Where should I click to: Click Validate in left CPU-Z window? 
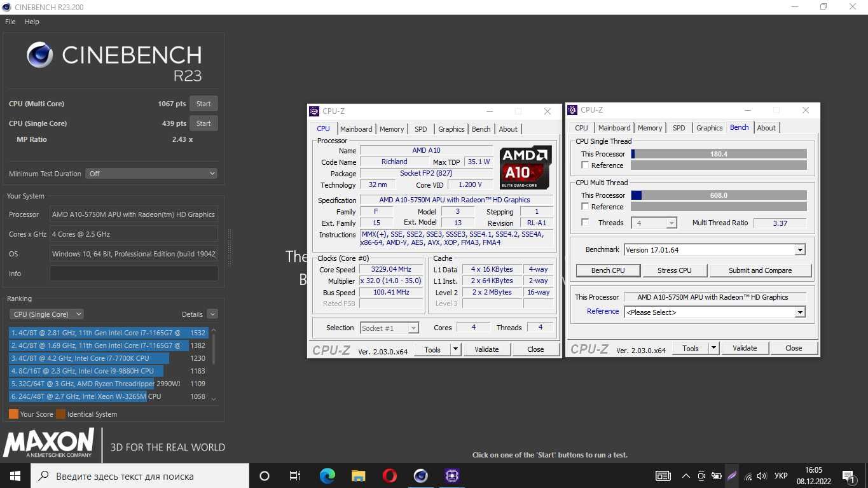(486, 349)
